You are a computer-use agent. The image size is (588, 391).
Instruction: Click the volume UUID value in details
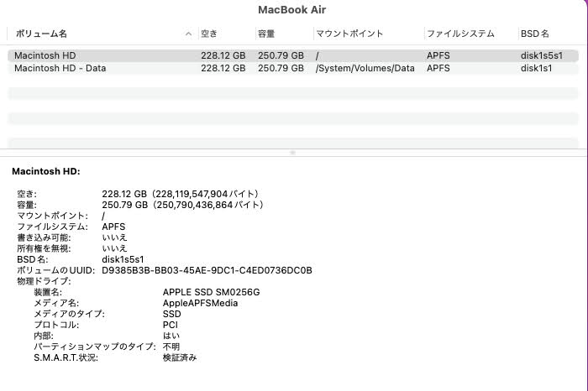coord(207,270)
